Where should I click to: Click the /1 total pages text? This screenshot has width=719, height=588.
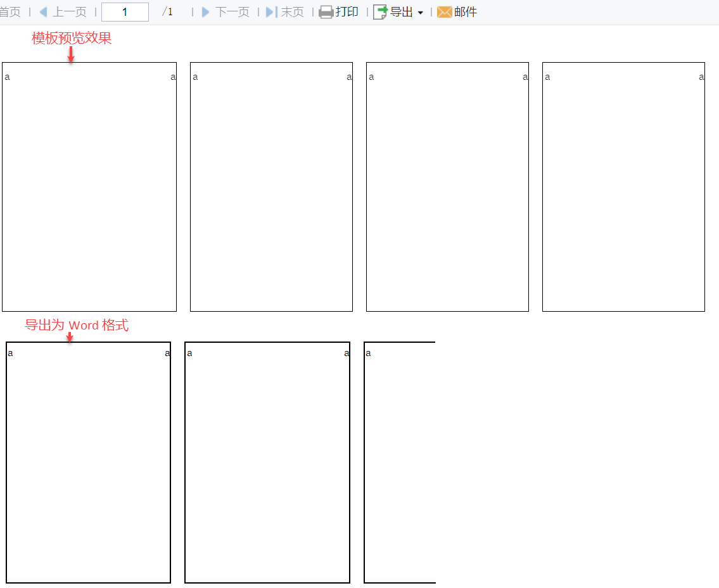(x=167, y=12)
